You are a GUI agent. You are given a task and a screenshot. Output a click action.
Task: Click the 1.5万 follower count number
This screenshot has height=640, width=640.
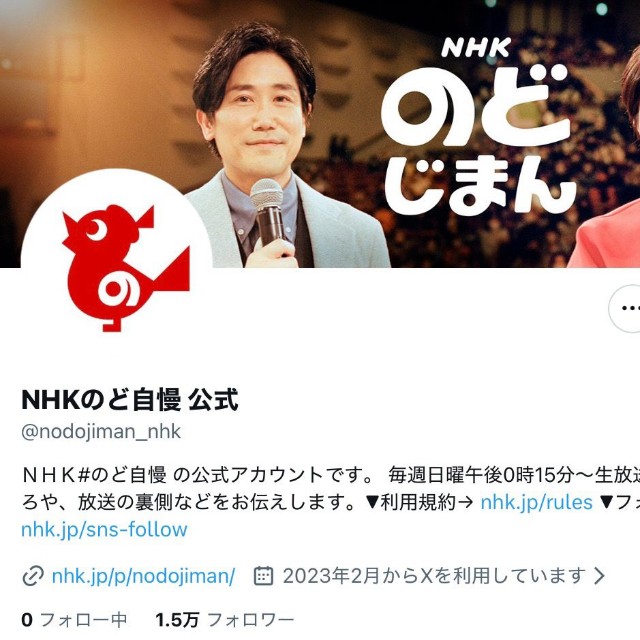tap(177, 620)
